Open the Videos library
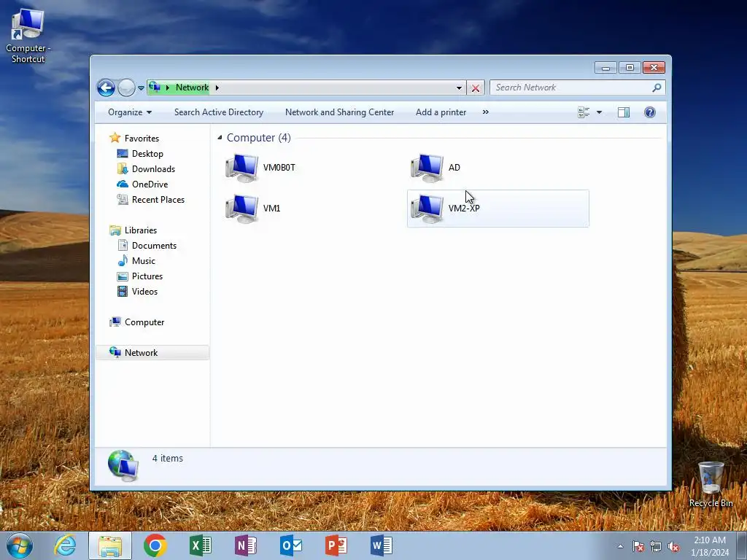The height and width of the screenshot is (560, 747). click(144, 292)
